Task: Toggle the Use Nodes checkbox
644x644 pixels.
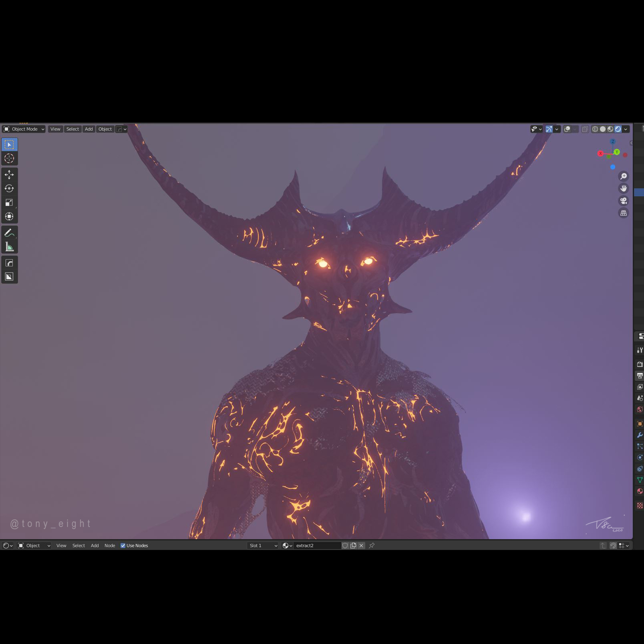Action: click(123, 546)
